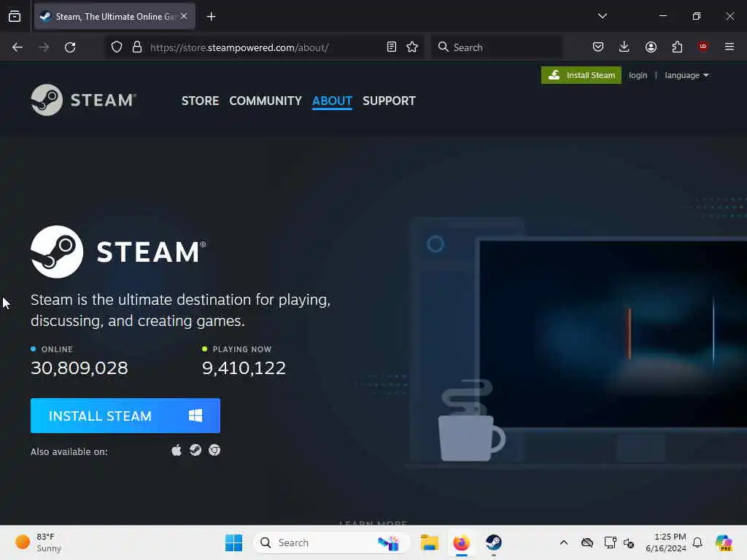The width and height of the screenshot is (747, 560).
Task: Click the large hero Steam logo
Action: click(x=118, y=252)
